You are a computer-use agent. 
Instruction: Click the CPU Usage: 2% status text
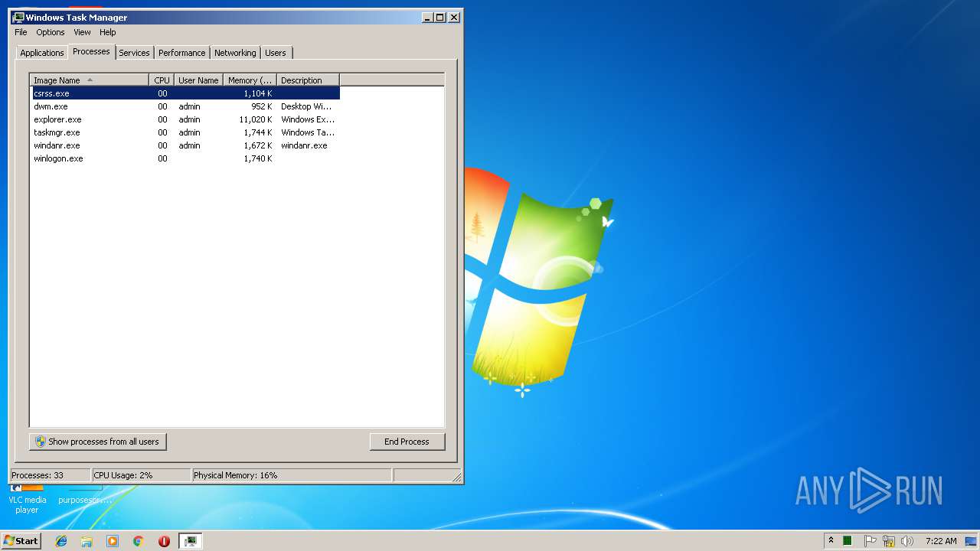coord(123,475)
